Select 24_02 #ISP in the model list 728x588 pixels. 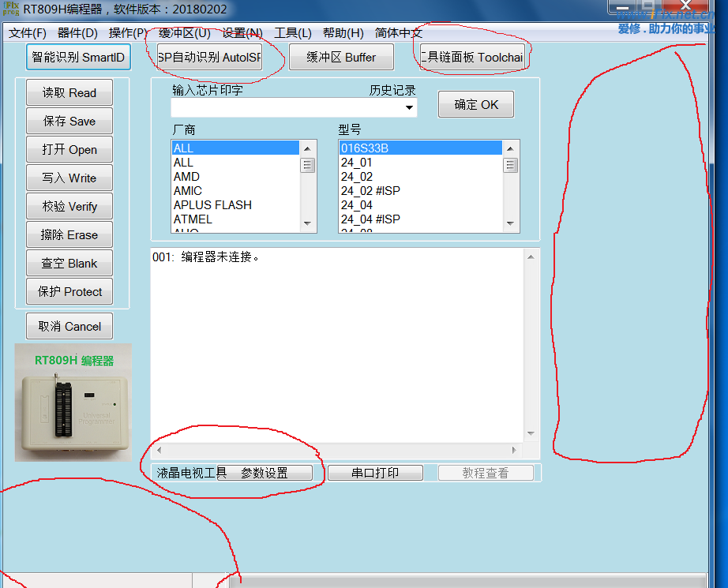(370, 191)
